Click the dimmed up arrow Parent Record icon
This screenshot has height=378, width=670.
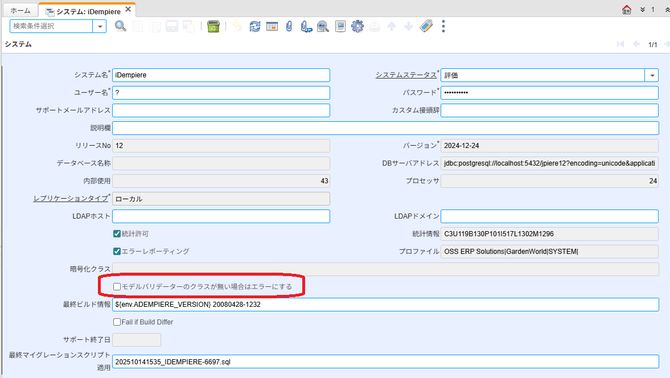(x=391, y=26)
